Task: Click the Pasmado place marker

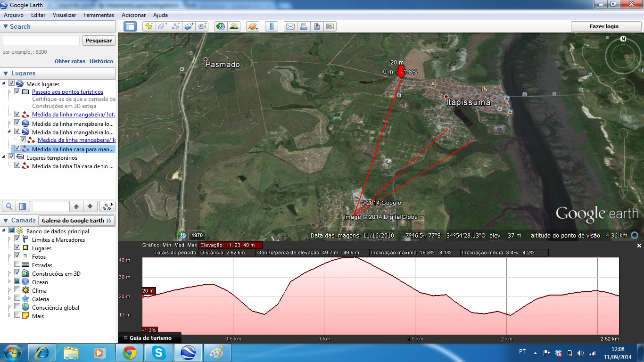Action: 206,59
